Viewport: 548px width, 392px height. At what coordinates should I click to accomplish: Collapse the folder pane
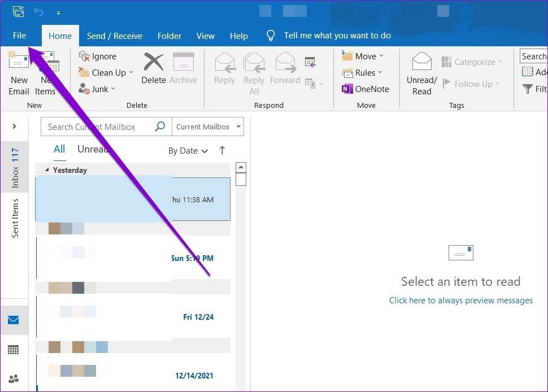pyautogui.click(x=14, y=126)
